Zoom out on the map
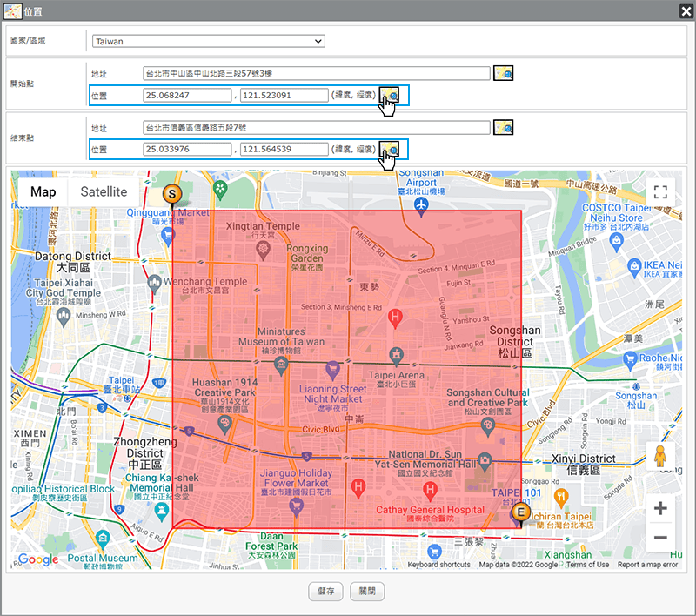The image size is (696, 616). coord(660,538)
